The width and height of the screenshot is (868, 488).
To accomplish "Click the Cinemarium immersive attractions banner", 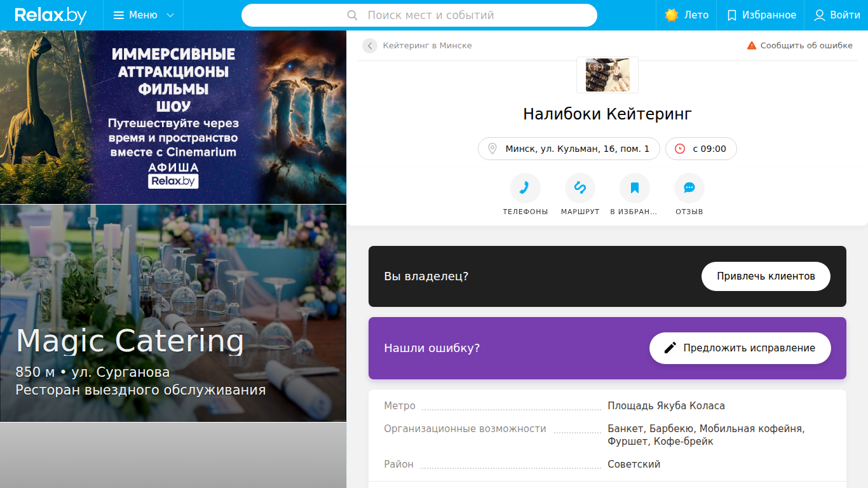I will pyautogui.click(x=173, y=117).
